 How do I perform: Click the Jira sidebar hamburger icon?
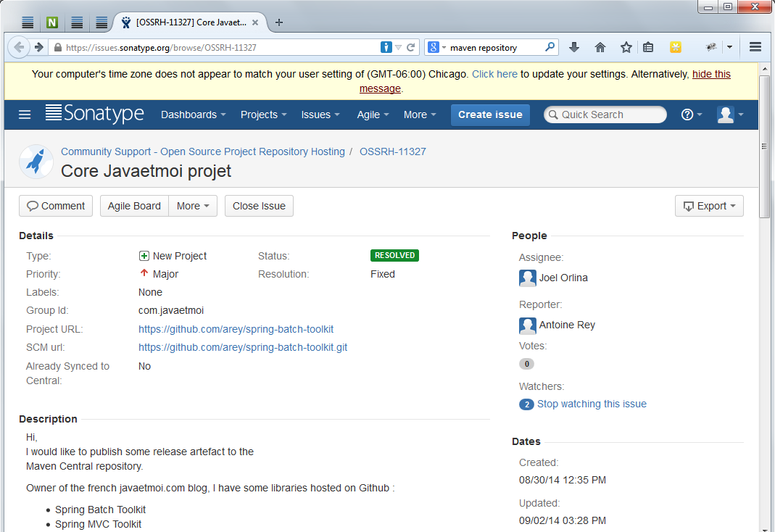click(25, 115)
